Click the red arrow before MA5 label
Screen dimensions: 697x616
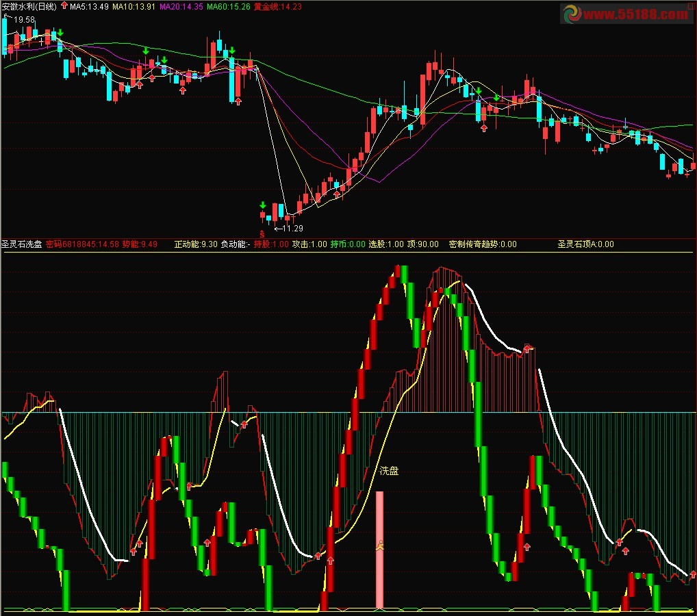tap(64, 5)
